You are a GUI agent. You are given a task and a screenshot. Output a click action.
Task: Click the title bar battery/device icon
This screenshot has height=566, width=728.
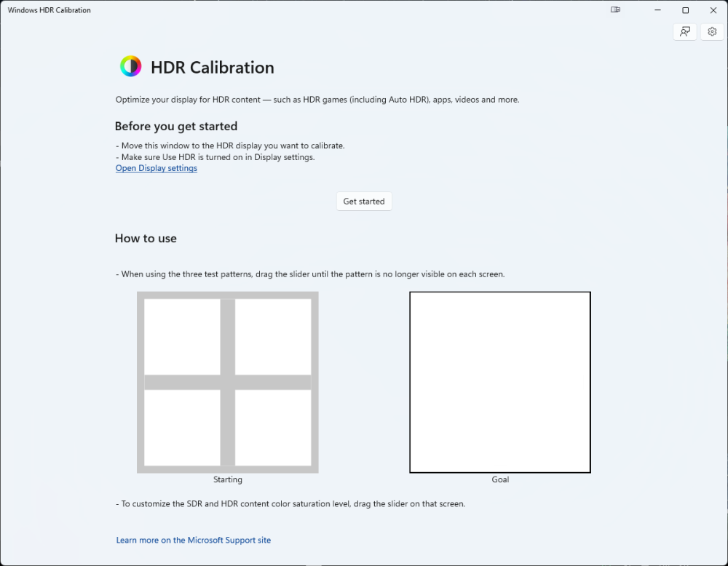coord(616,10)
